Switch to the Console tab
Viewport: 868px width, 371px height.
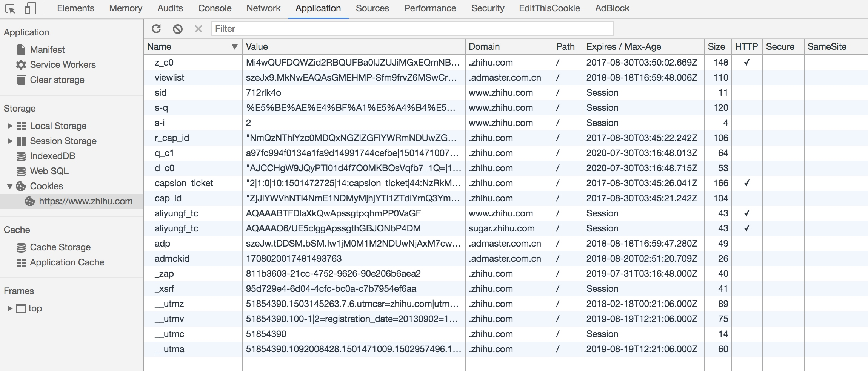(215, 8)
